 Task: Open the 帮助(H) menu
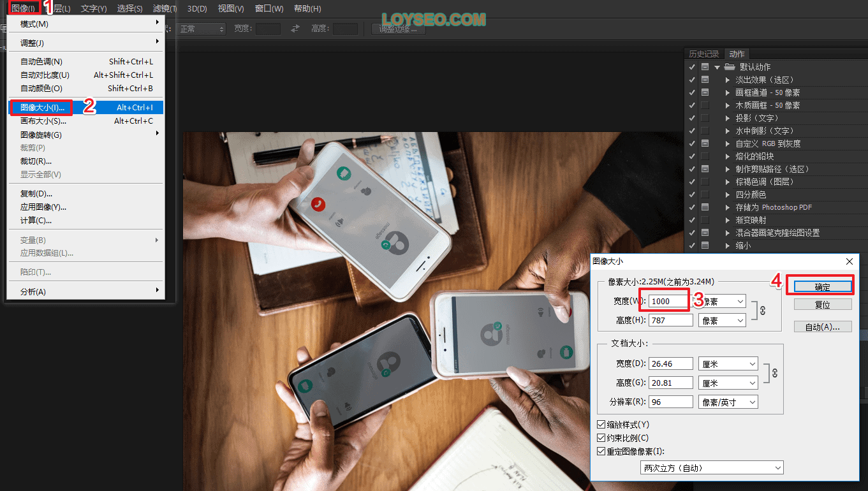307,8
